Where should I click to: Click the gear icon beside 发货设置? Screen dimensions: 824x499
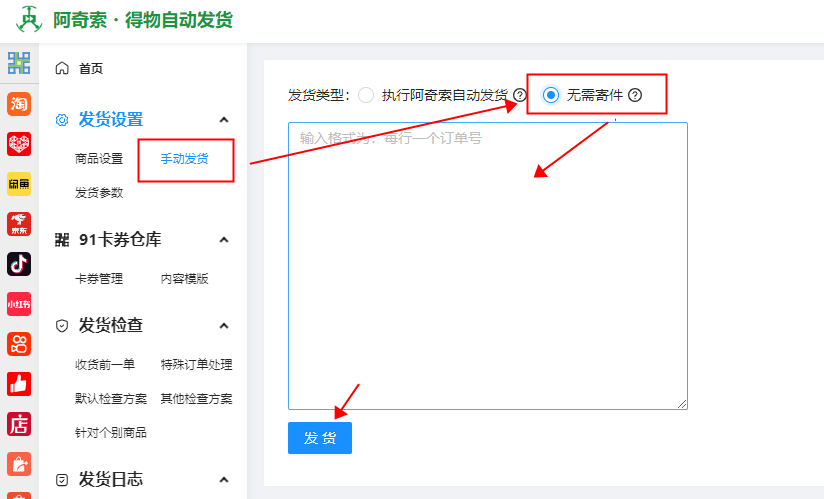tap(62, 120)
